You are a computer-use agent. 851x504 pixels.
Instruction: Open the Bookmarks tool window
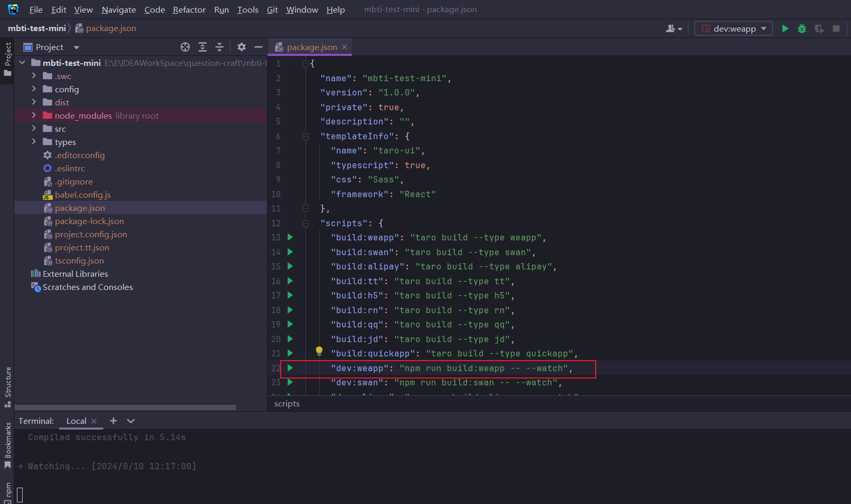[x=7, y=445]
